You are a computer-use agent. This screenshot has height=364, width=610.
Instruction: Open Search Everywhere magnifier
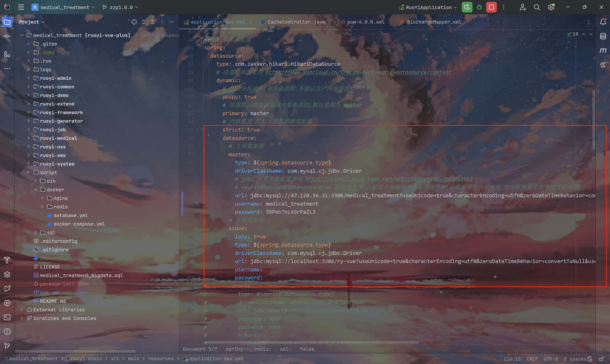(537, 7)
